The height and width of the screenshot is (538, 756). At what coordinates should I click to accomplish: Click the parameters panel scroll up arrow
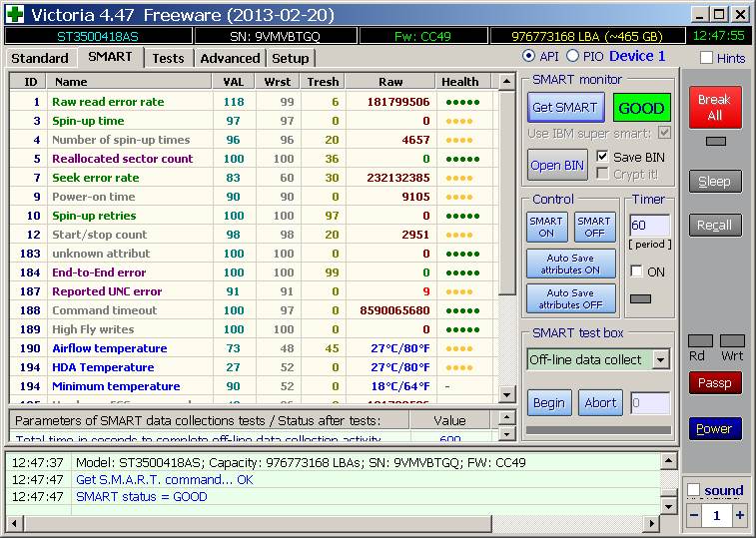click(x=506, y=416)
